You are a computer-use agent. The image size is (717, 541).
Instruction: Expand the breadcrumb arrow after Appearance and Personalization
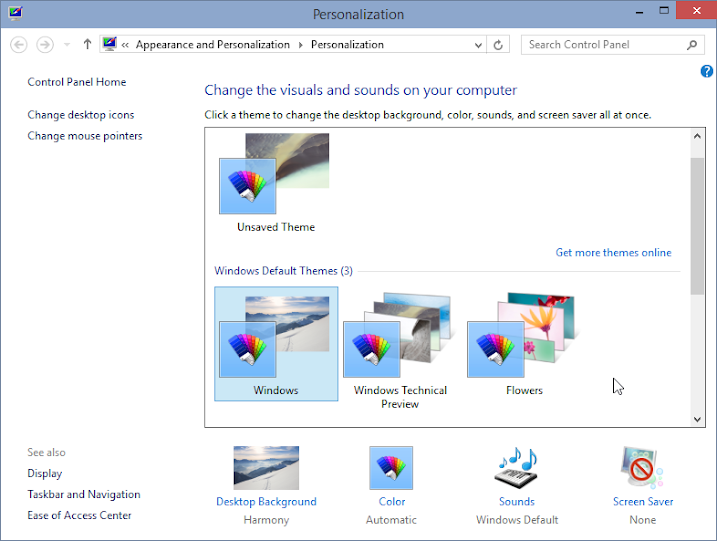[300, 45]
